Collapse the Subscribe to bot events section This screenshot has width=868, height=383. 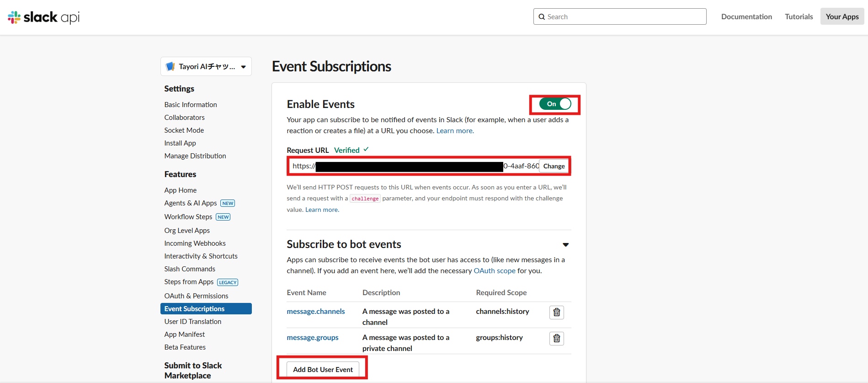pyautogui.click(x=565, y=245)
